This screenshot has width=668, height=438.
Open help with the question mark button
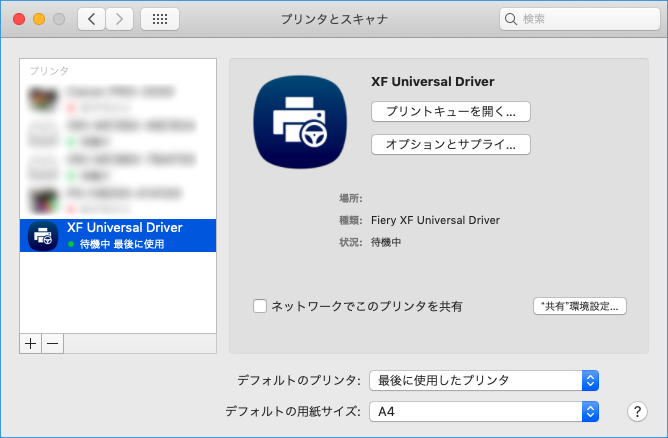[x=637, y=412]
